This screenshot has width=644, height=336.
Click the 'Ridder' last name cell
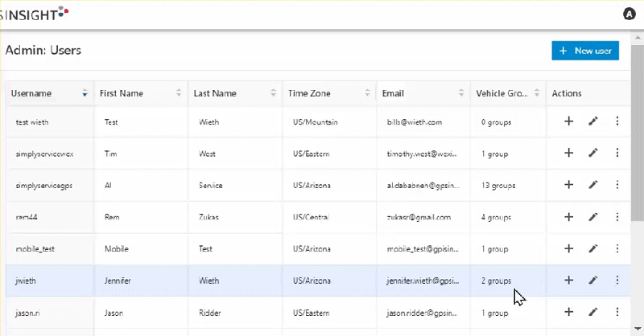[x=235, y=313]
